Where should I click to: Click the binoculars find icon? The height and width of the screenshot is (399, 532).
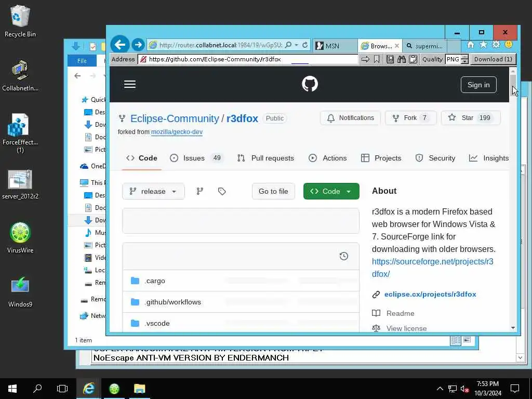tap(402, 59)
